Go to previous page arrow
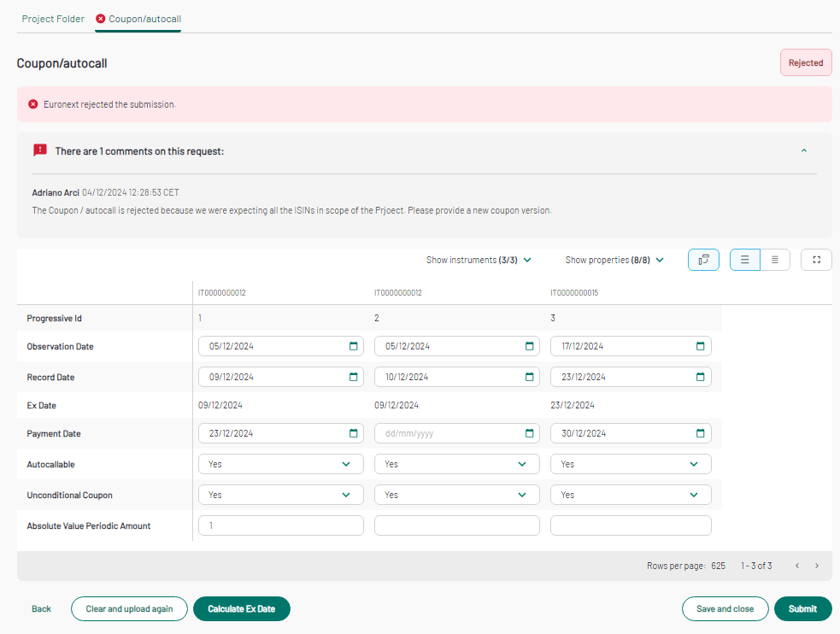The width and height of the screenshot is (840, 634). click(x=797, y=566)
